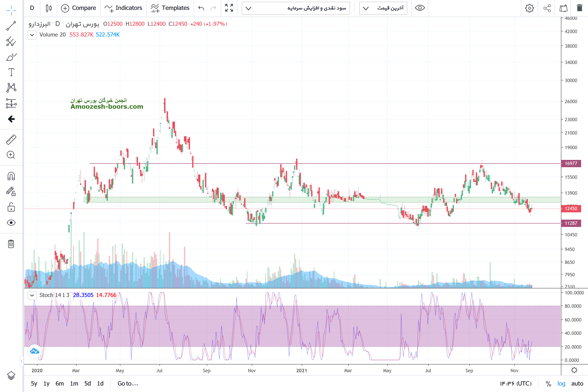Click the 16977 price line label
Viewport: 588px width, 392px height.
coord(571,164)
